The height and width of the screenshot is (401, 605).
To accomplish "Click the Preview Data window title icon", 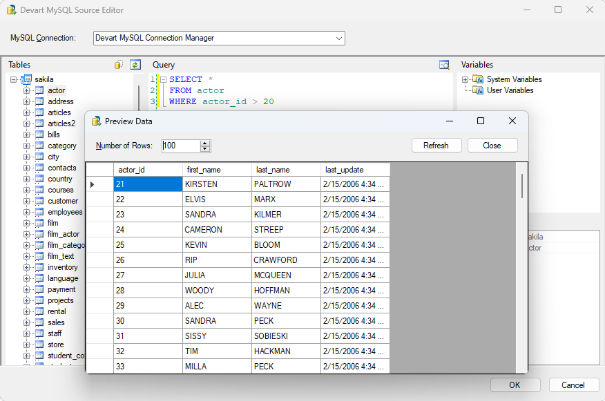I will (96, 121).
